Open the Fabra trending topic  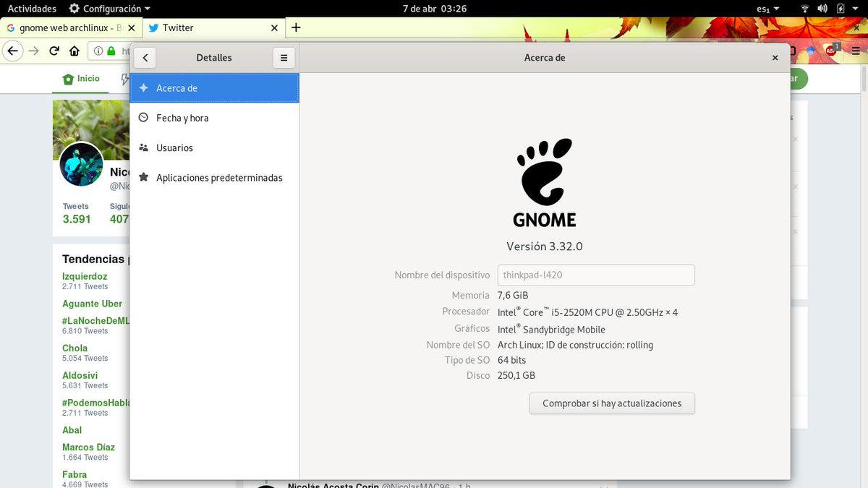pos(75,474)
